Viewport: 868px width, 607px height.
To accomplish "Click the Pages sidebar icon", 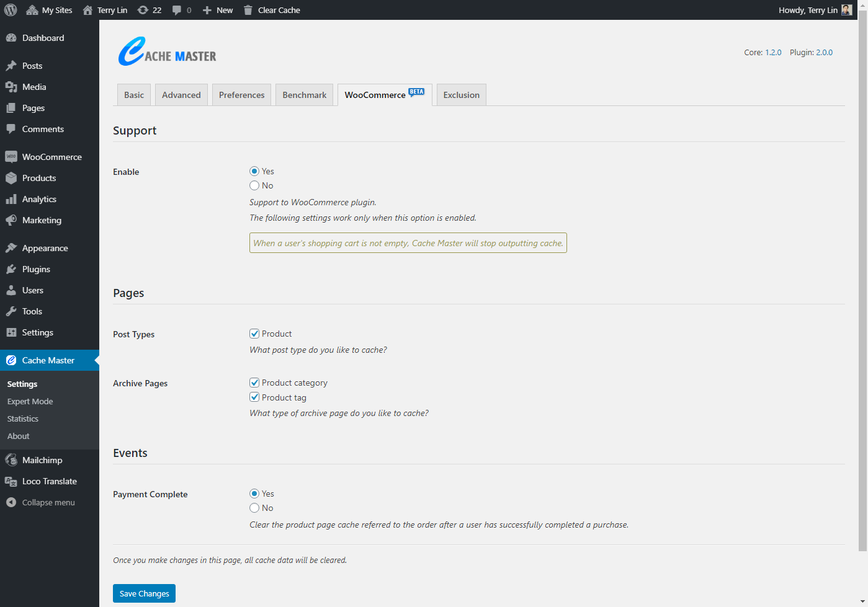I will point(11,108).
